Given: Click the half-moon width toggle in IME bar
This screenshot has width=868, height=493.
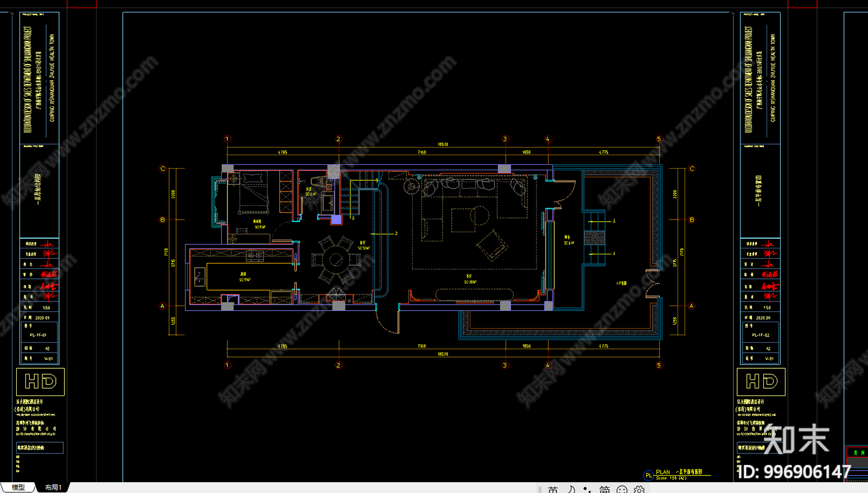Looking at the screenshot, I should [571, 489].
